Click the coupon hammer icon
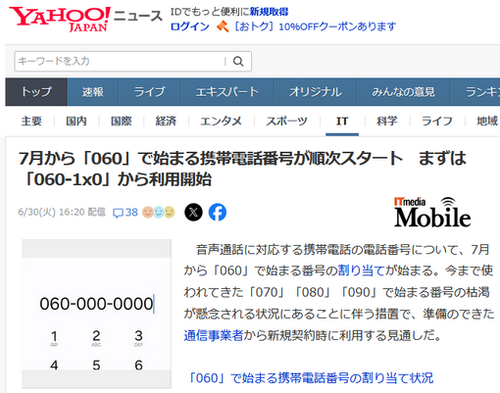 pyautogui.click(x=222, y=26)
